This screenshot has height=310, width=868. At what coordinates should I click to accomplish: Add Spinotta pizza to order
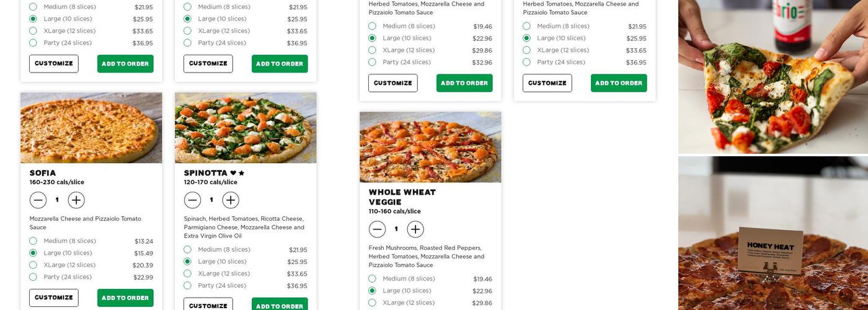point(280,306)
